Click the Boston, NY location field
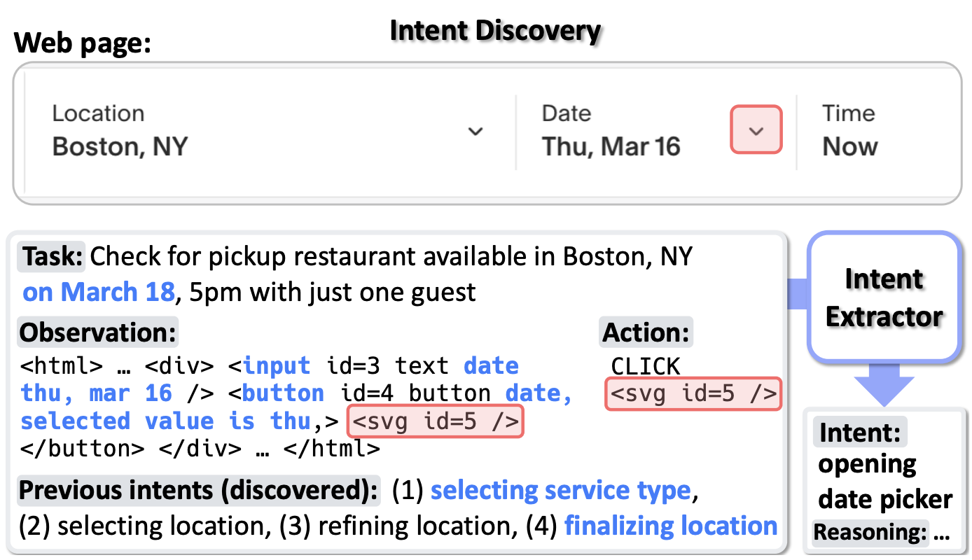 pyautogui.click(x=118, y=147)
